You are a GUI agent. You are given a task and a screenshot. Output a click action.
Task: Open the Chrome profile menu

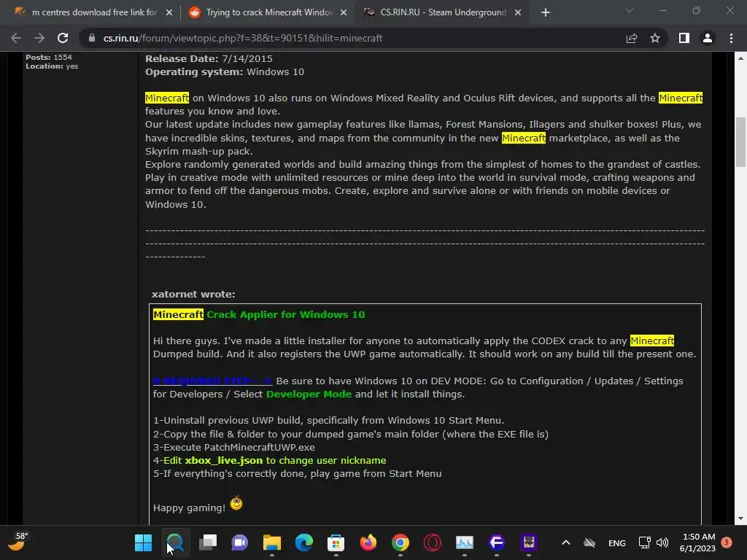[x=708, y=38]
